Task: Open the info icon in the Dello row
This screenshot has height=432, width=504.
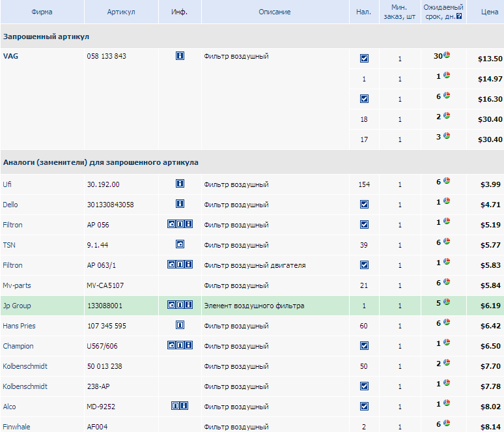Action: (180, 204)
